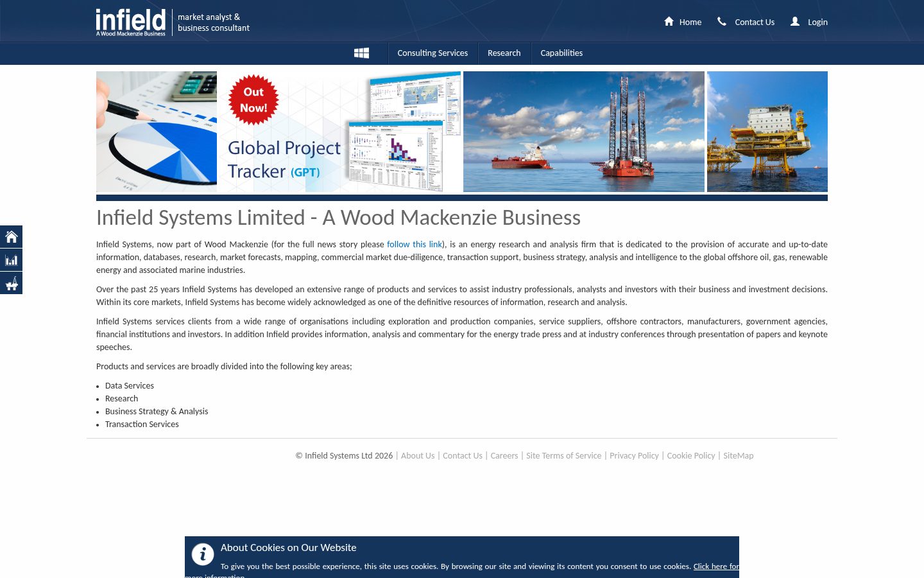
Task: Open Consulting Services menu
Action: [x=432, y=53]
